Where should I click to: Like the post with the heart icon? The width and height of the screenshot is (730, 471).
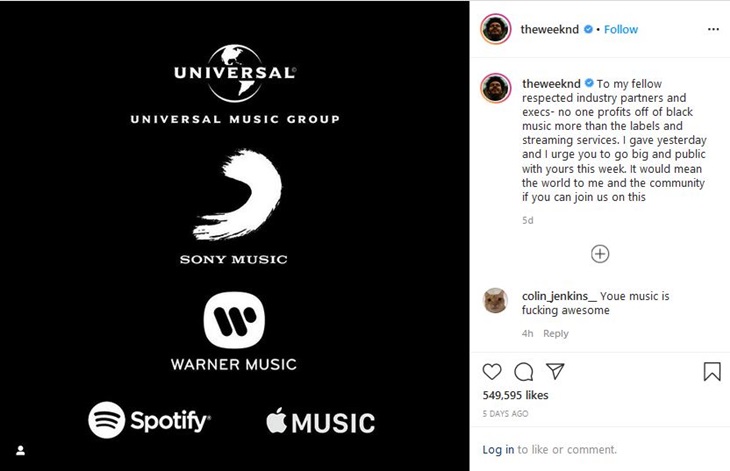click(x=492, y=371)
